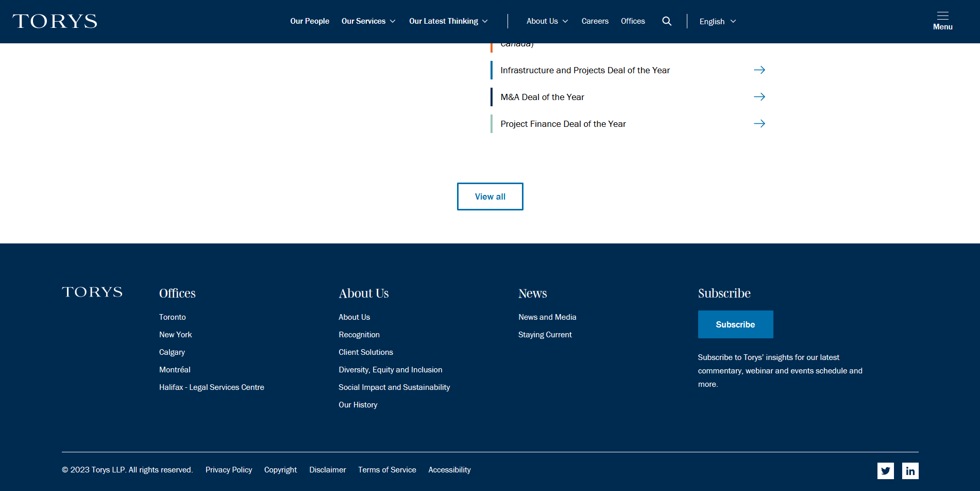Open the hamburger Menu icon
980x491 pixels.
[x=942, y=21]
